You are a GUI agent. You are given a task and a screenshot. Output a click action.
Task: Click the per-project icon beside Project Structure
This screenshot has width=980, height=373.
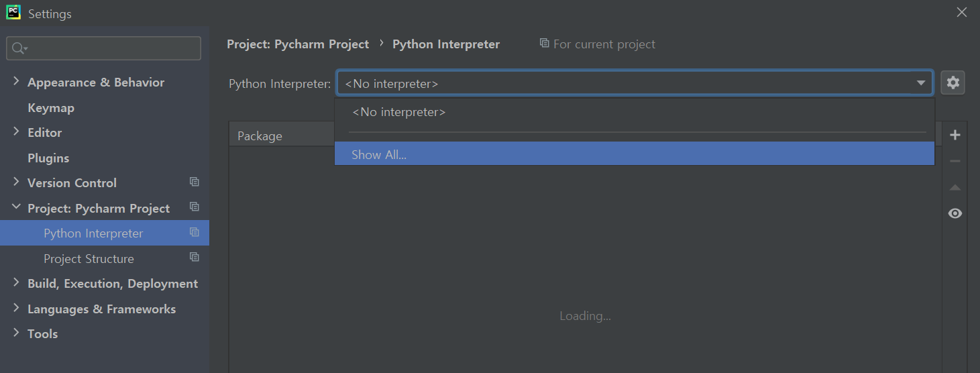(195, 258)
